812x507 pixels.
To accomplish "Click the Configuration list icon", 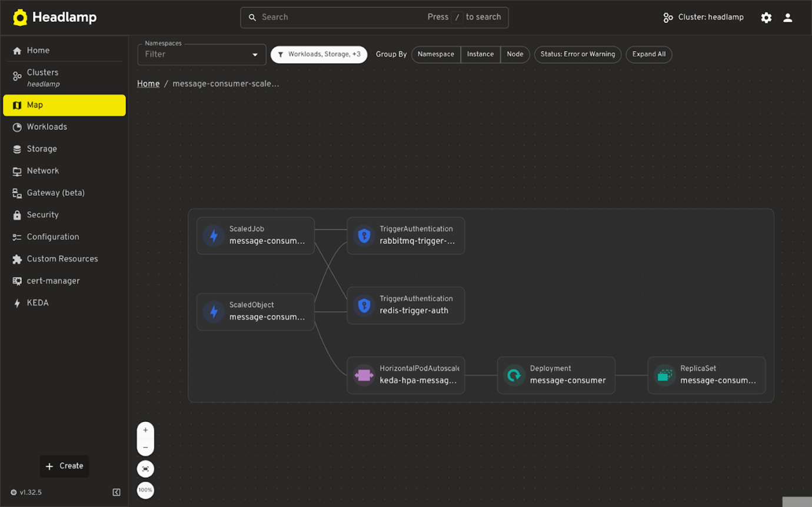I will click(x=17, y=237).
